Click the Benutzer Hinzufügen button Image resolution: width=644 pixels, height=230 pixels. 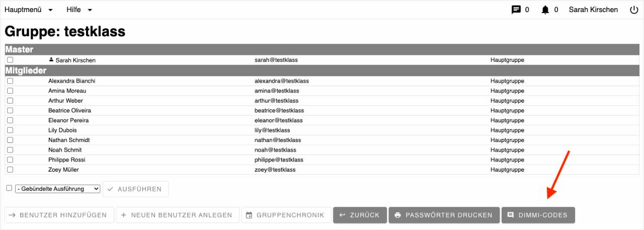[59, 215]
